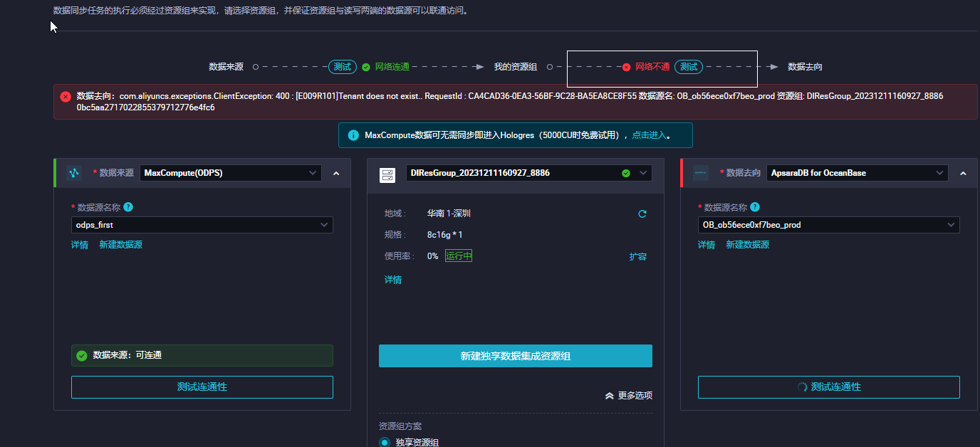Click the 网络不通 status text
Screen dimensions: 980x447
coord(652,67)
